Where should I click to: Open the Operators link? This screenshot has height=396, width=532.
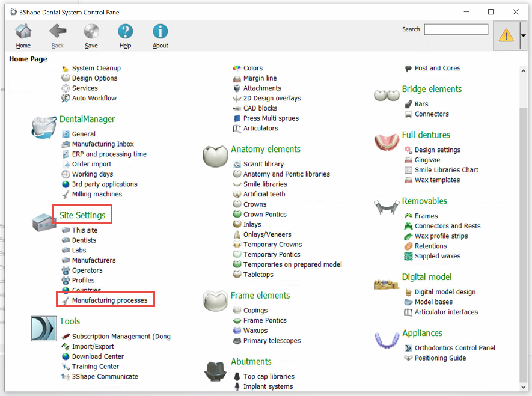[87, 270]
